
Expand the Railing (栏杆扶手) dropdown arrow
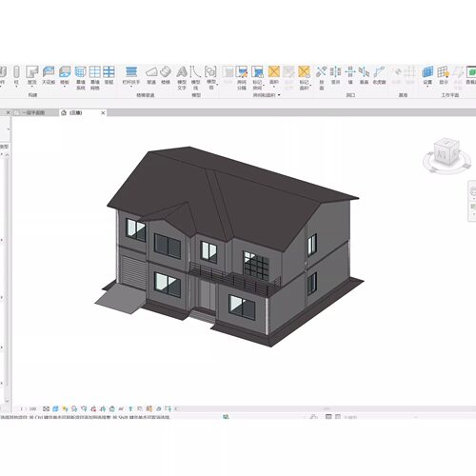pos(131,86)
